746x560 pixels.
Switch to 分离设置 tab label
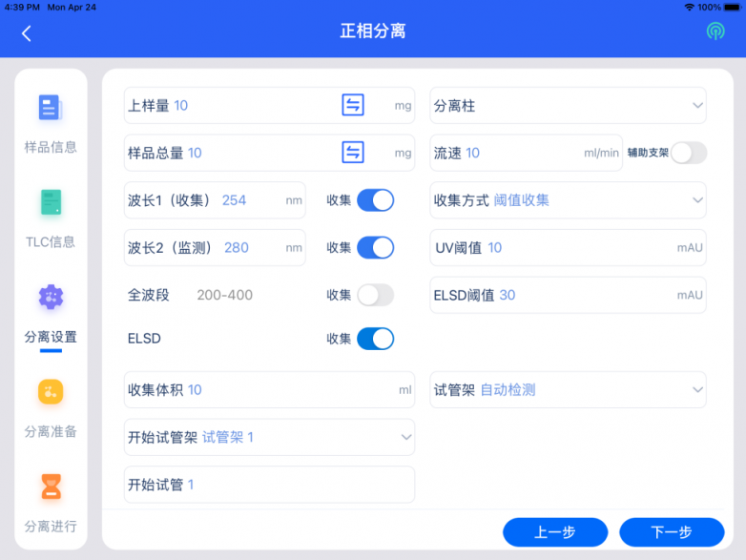pyautogui.click(x=51, y=337)
